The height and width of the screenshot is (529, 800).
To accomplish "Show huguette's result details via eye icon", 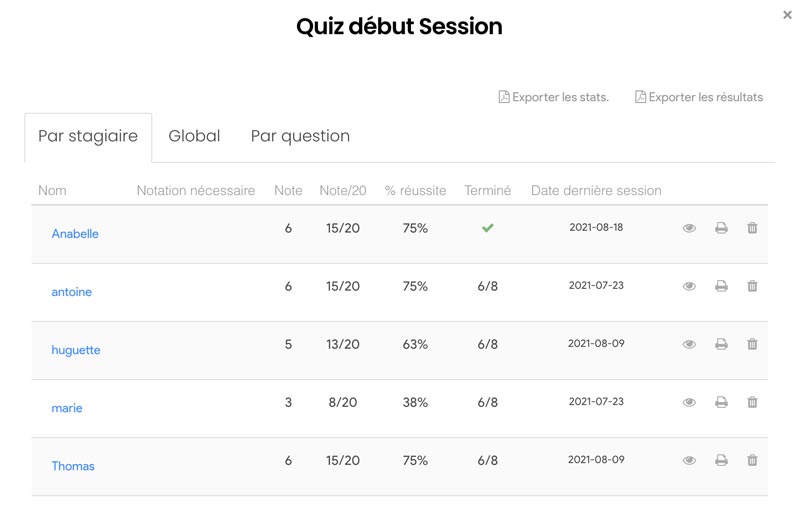I will pos(689,344).
